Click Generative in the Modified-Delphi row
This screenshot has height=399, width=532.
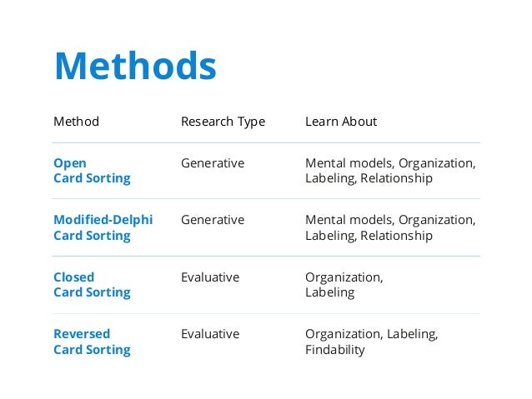tap(213, 220)
